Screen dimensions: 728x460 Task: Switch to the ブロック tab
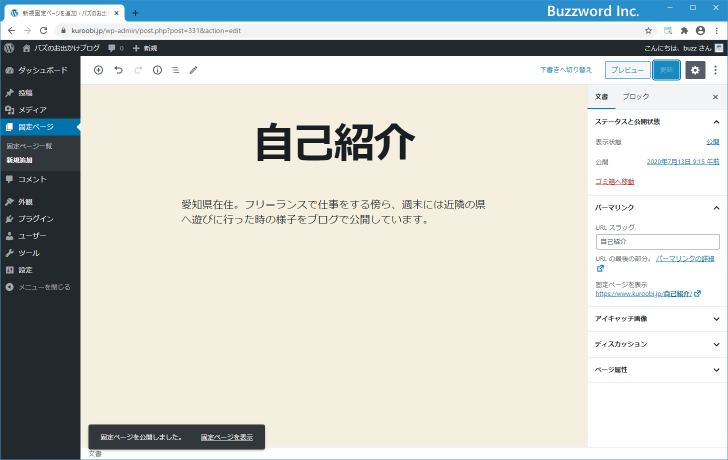tap(636, 97)
